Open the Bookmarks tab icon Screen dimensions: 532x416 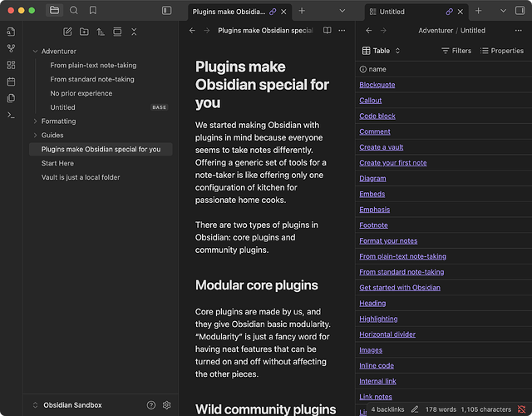92,10
